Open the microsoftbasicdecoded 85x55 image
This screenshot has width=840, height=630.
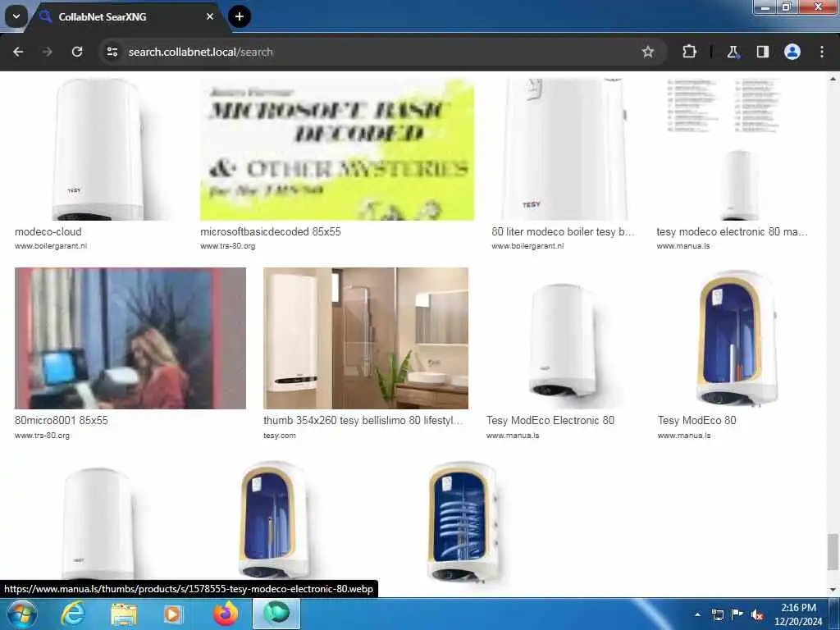click(x=337, y=149)
